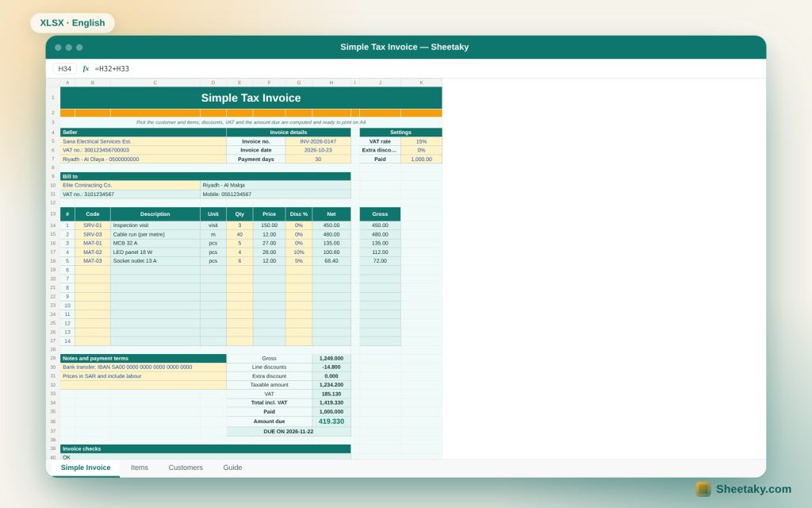Select the seller VAT no. 300123456700003 cell
The image size is (812, 508).
click(x=144, y=150)
